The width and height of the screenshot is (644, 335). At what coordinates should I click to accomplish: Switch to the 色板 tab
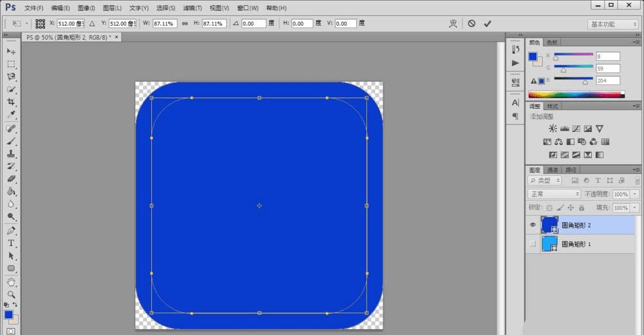click(x=552, y=43)
